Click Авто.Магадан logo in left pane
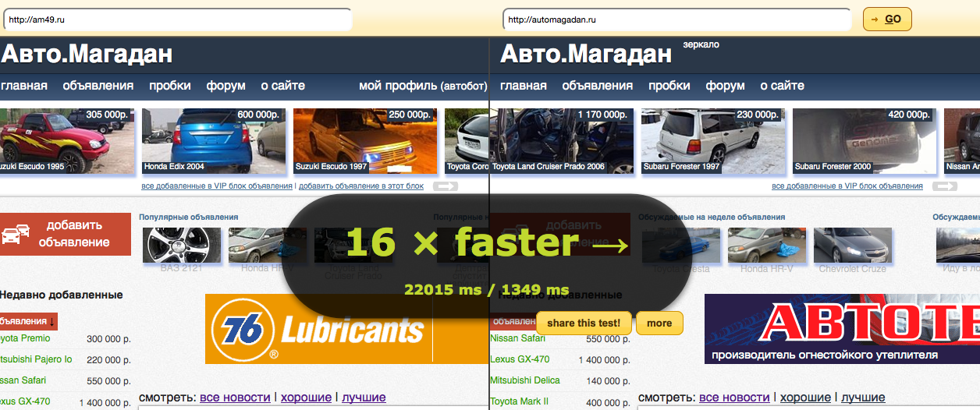 click(x=87, y=54)
